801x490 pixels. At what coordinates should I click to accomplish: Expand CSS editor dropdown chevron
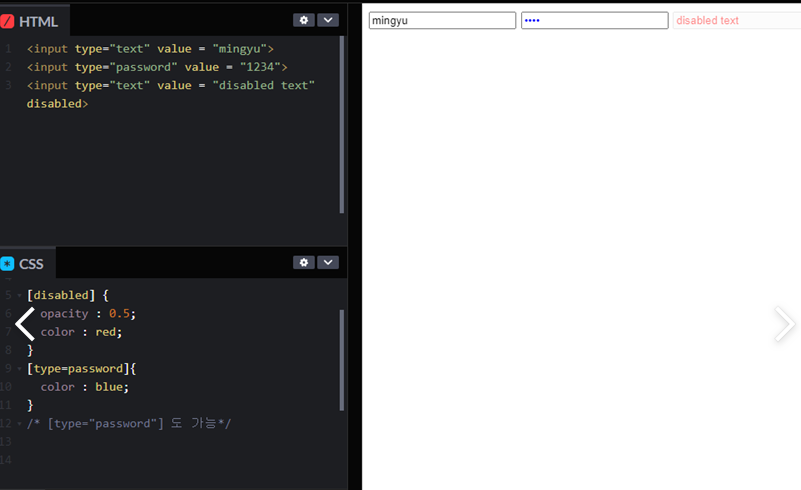coord(328,262)
